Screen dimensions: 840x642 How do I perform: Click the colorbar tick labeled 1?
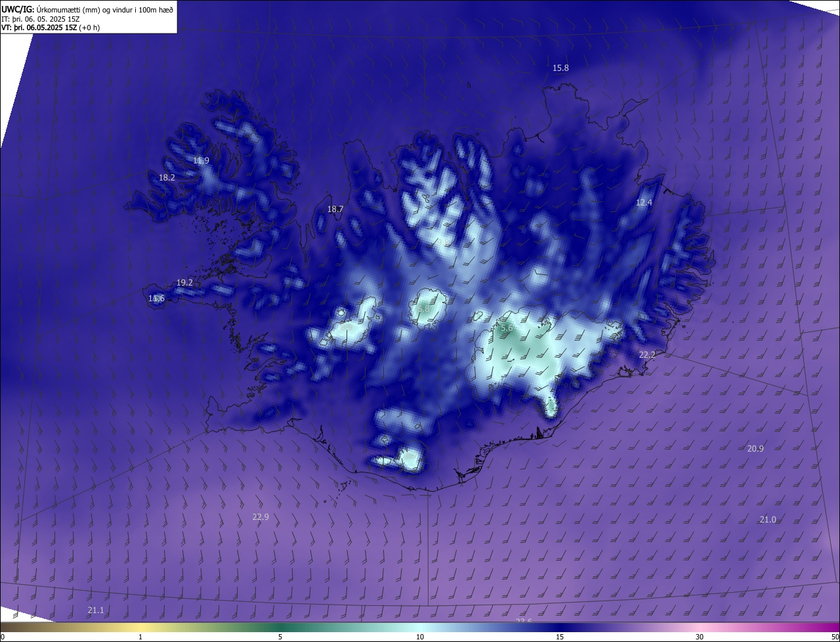point(140,637)
